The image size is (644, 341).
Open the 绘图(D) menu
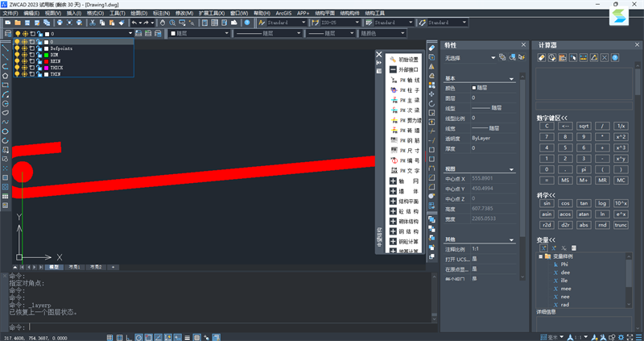(x=138, y=13)
